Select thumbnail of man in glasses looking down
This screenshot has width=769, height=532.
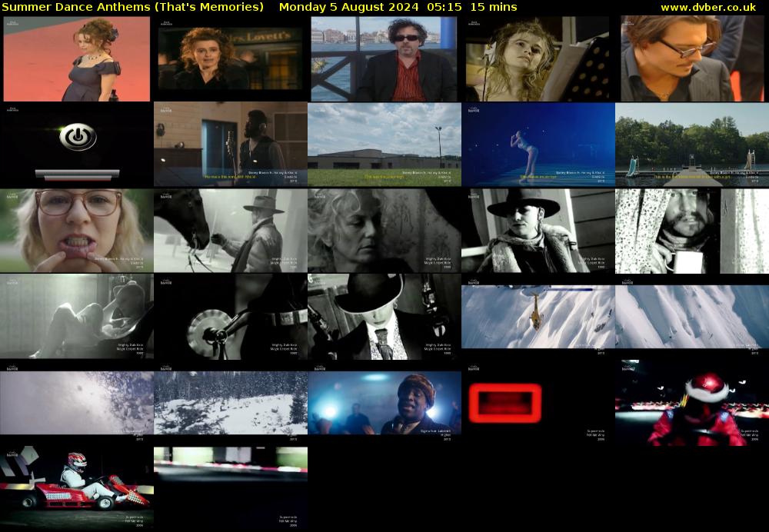(692, 59)
